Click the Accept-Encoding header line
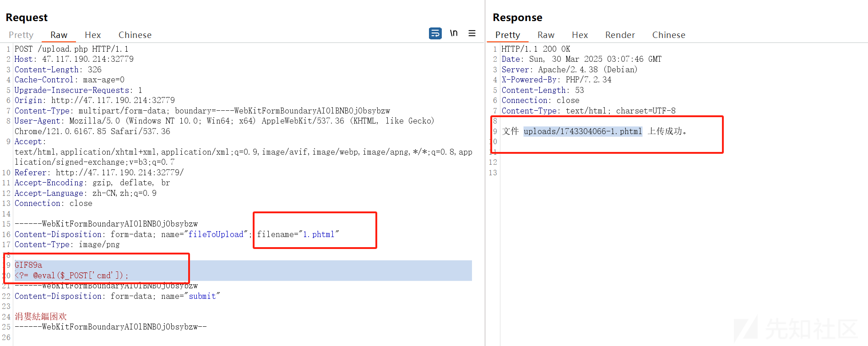868x346 pixels. (x=92, y=183)
